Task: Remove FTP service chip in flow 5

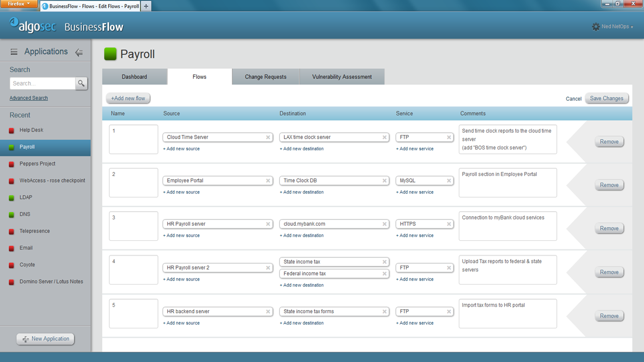Action: pyautogui.click(x=449, y=312)
